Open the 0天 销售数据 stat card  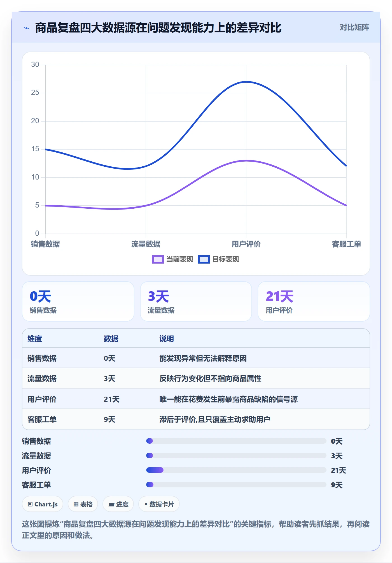78,301
